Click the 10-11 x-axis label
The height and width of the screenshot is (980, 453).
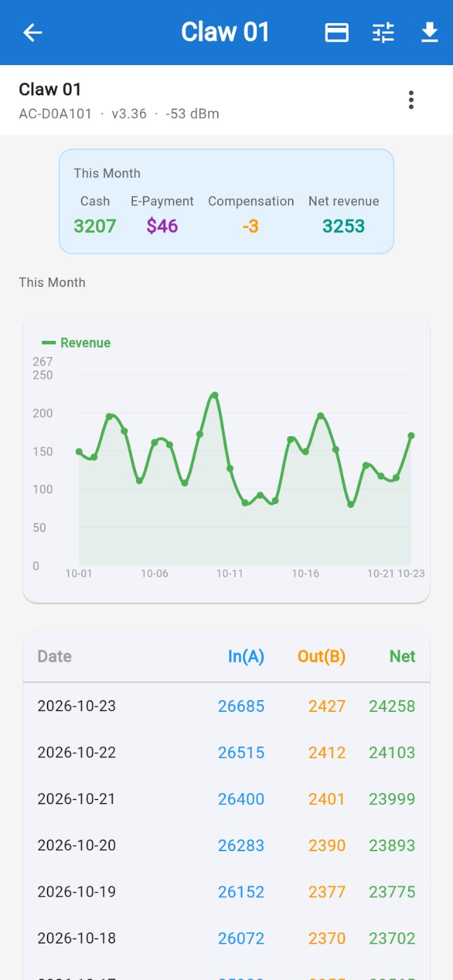coord(230,573)
